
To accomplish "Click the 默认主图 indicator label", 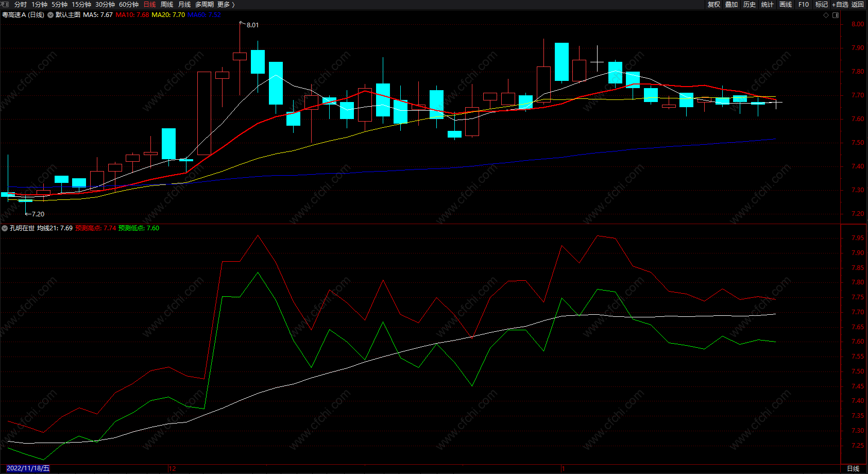I will tap(68, 15).
